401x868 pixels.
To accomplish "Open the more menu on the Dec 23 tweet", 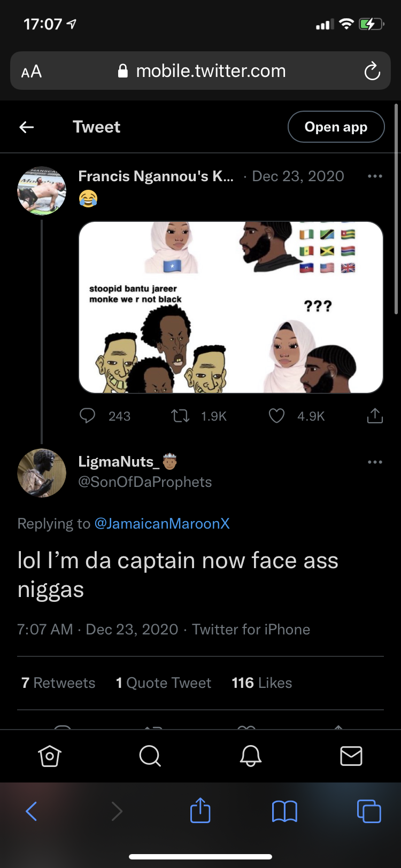I will click(x=375, y=176).
